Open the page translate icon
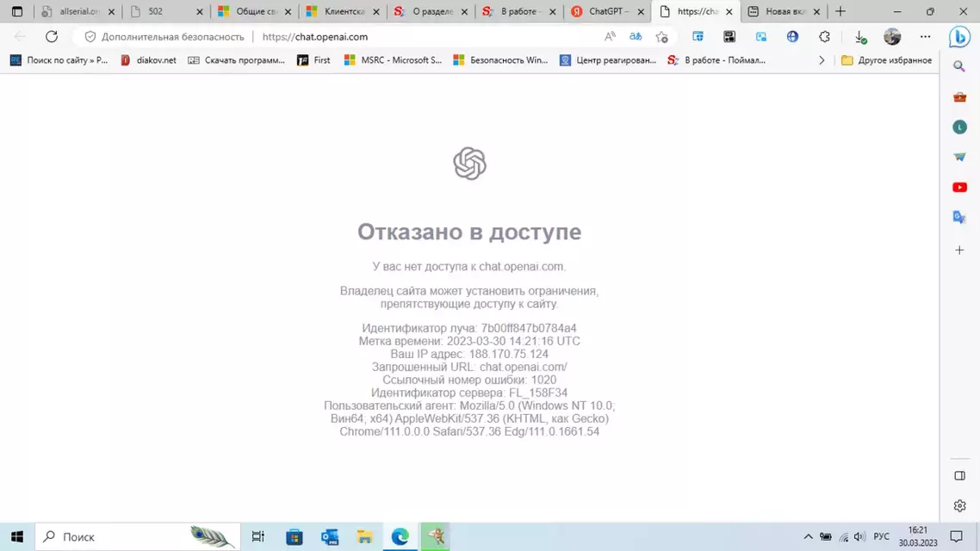The image size is (980, 551). point(636,37)
